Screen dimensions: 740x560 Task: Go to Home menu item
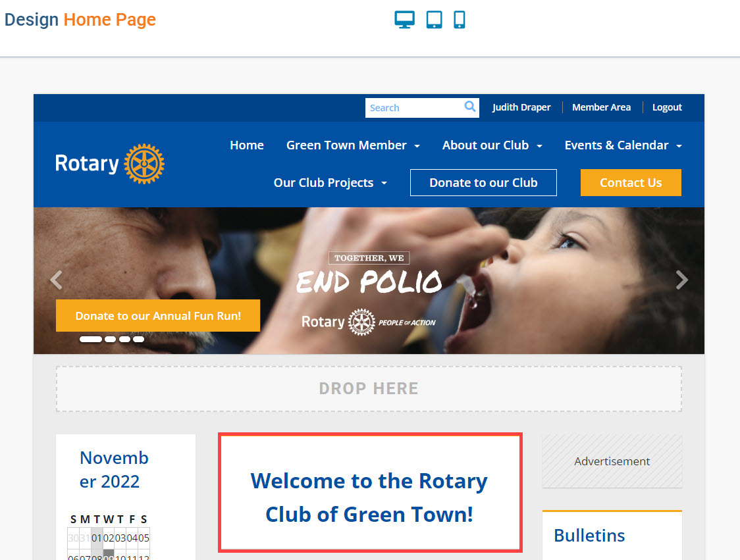[x=247, y=145]
